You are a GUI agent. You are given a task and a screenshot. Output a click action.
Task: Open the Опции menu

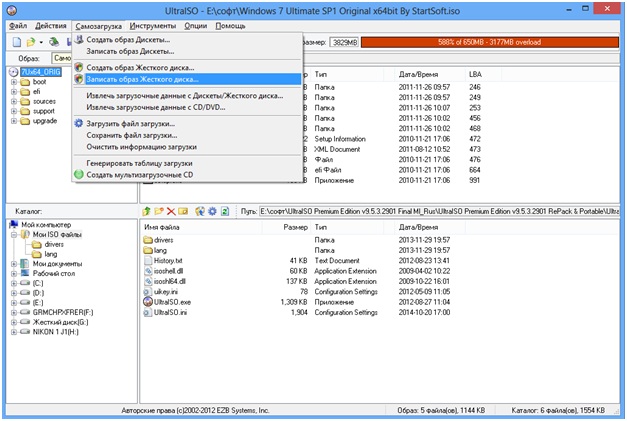(196, 26)
